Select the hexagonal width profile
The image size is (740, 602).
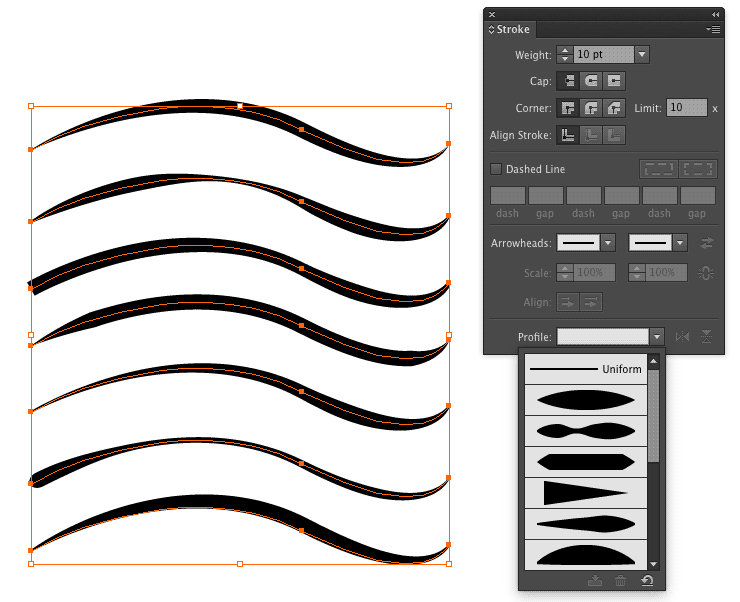tap(586, 462)
